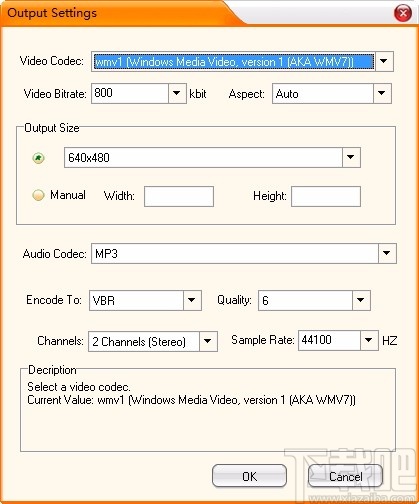Click the VBR Encode To value

(x=136, y=300)
